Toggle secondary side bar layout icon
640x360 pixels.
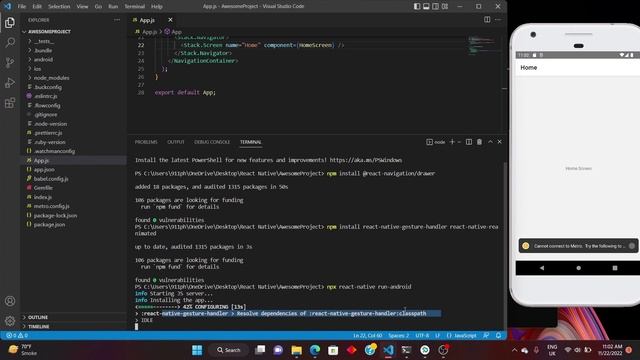coord(436,6)
